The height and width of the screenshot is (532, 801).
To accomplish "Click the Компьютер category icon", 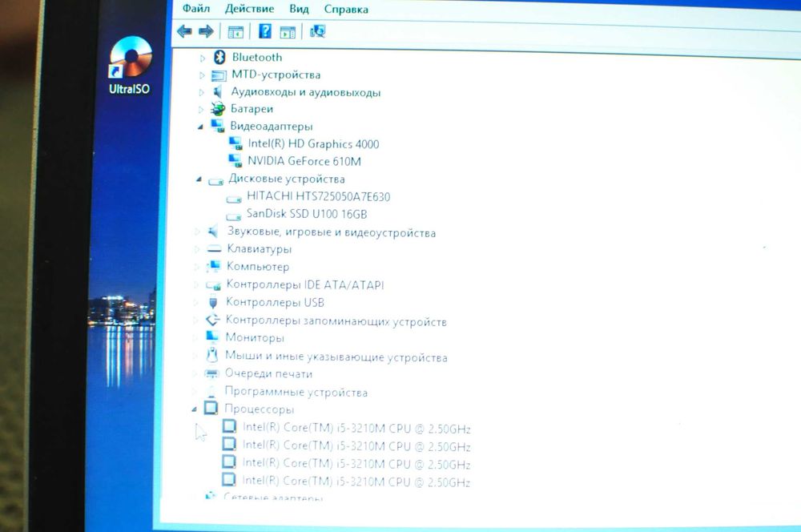I will coord(213,266).
